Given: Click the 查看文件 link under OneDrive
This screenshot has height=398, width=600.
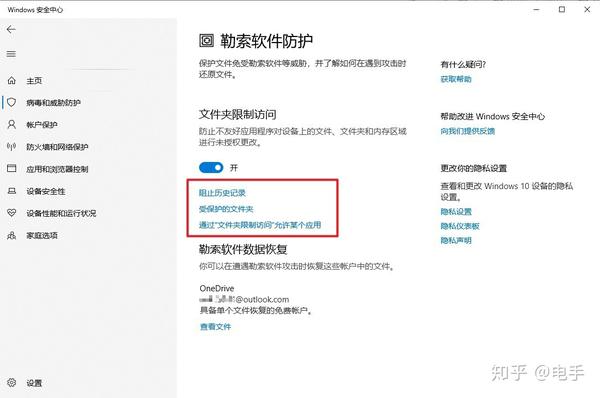Looking at the screenshot, I should pos(215,326).
